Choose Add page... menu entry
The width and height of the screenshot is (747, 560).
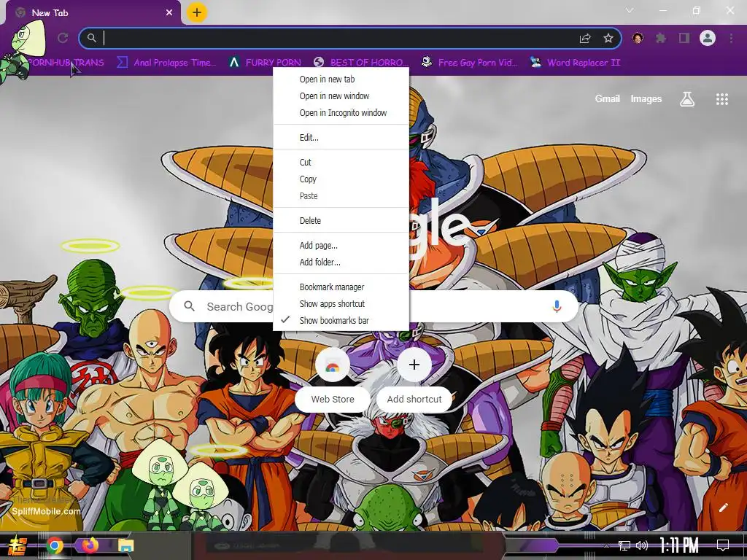[341, 245]
